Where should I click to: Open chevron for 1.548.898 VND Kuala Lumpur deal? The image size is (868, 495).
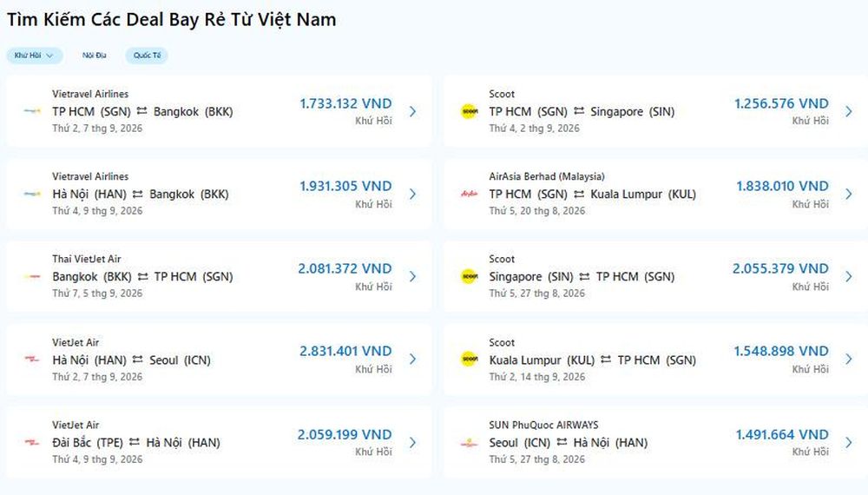pyautogui.click(x=849, y=359)
